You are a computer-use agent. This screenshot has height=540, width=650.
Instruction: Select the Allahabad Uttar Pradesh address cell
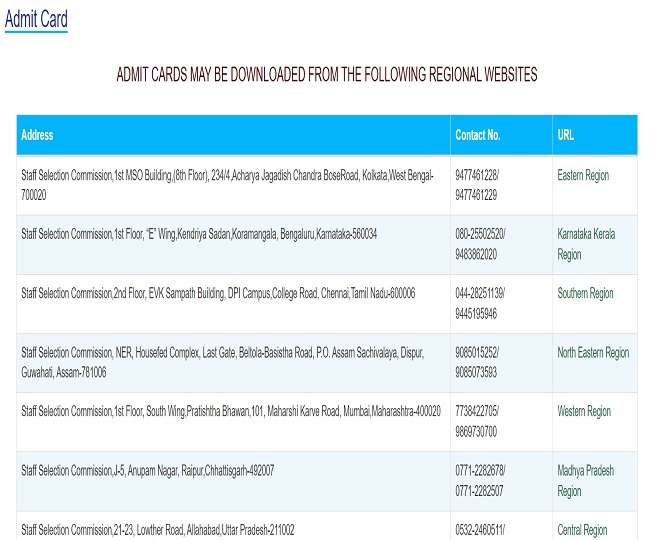(x=233, y=526)
